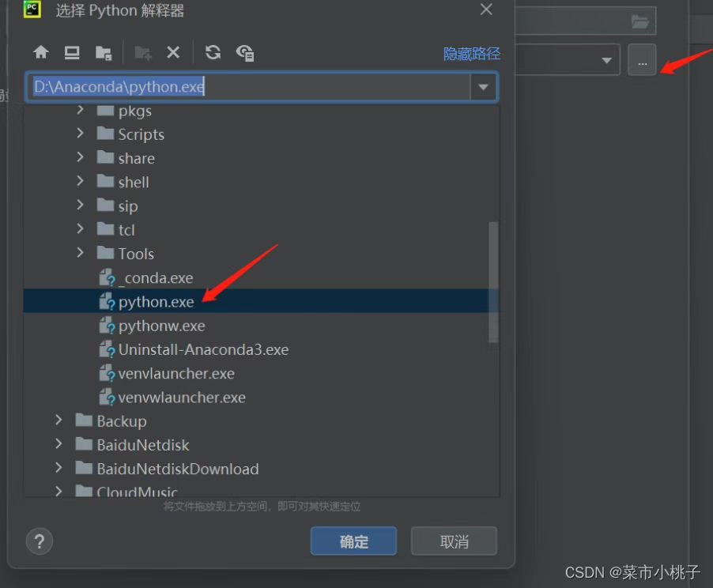Go to the home directory icon
713x588 pixels.
point(41,52)
